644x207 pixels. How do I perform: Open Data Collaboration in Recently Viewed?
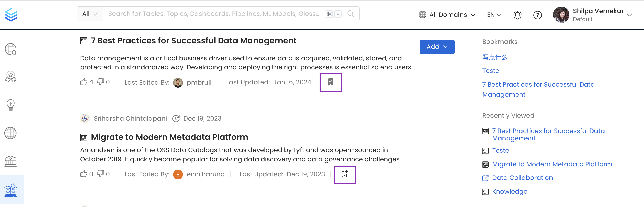[x=522, y=178]
